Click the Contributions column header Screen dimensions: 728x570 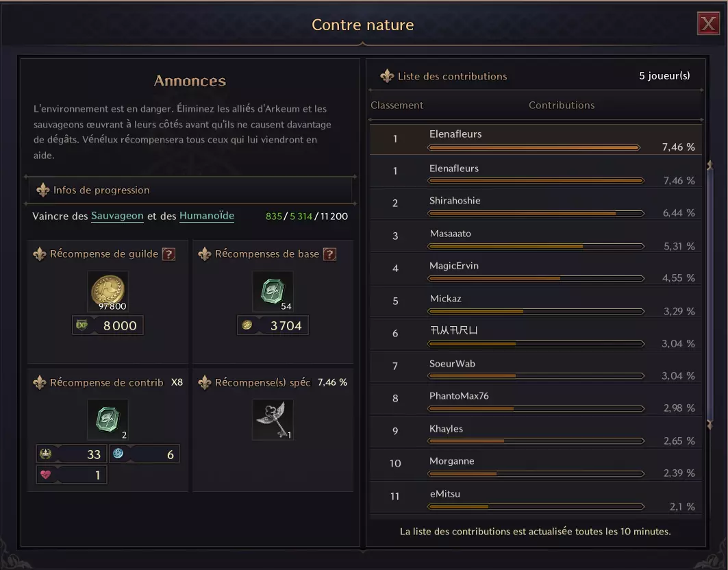(x=561, y=106)
